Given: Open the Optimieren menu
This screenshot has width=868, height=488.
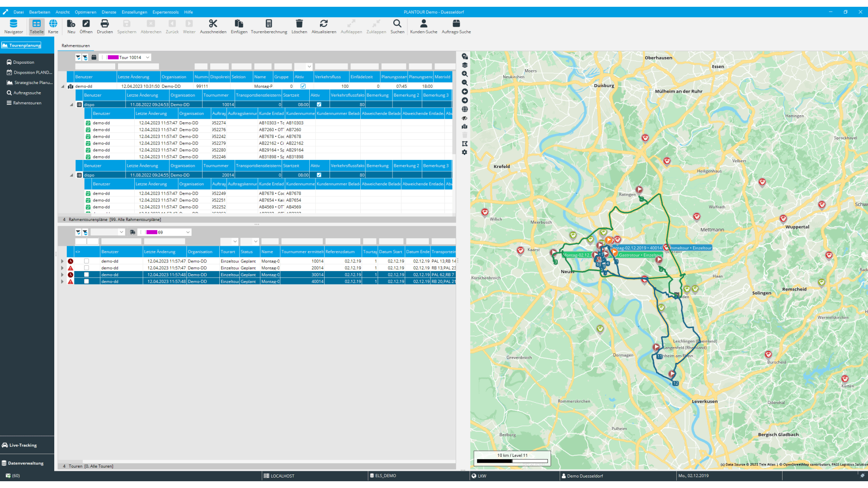Looking at the screenshot, I should click(85, 12).
